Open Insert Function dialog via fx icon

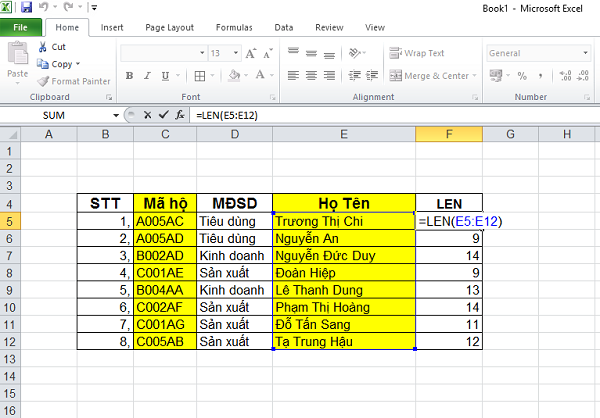[180, 115]
